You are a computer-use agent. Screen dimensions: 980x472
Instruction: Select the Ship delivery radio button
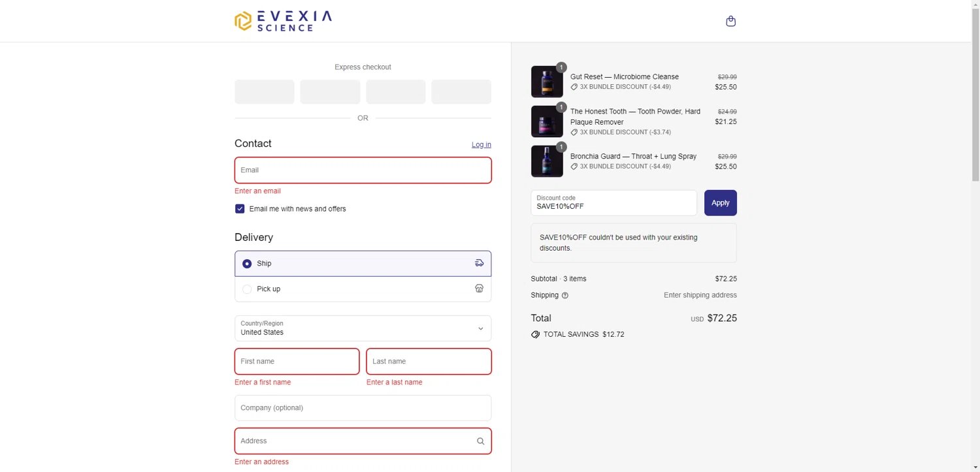point(247,264)
